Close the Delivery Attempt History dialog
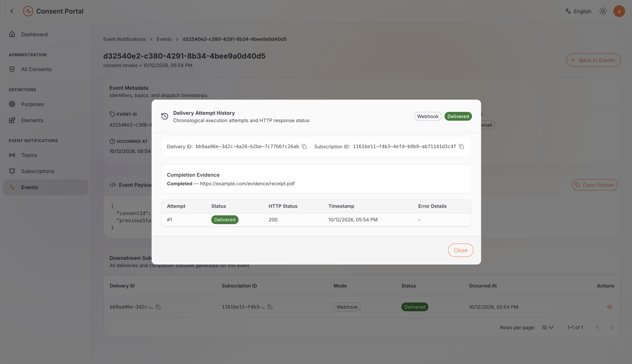This screenshot has height=364, width=632. [x=460, y=250]
